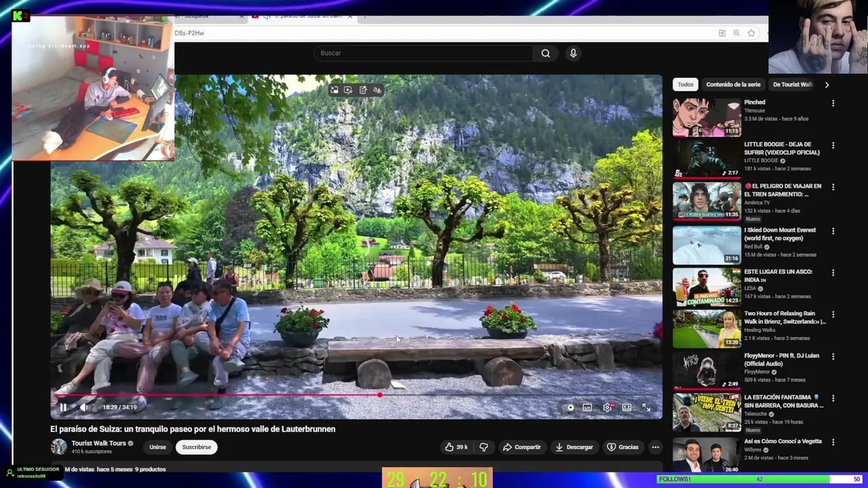
Task: Click the 18:29 / 34:19 time display
Action: pyautogui.click(x=119, y=407)
